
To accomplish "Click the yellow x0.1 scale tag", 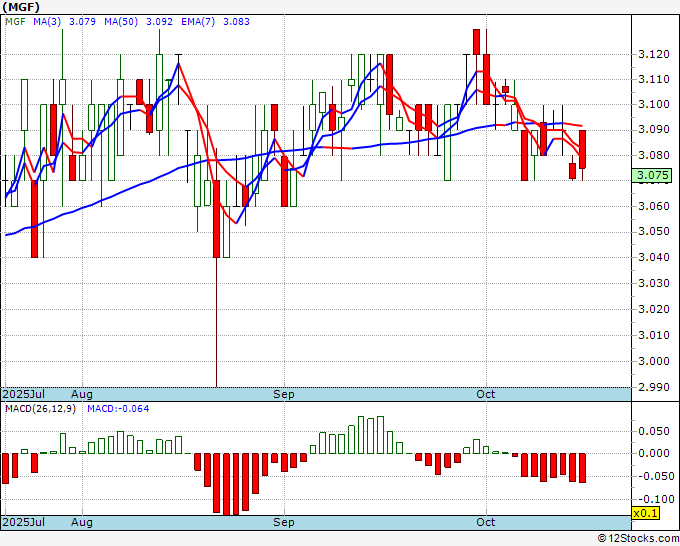I will tap(646, 513).
